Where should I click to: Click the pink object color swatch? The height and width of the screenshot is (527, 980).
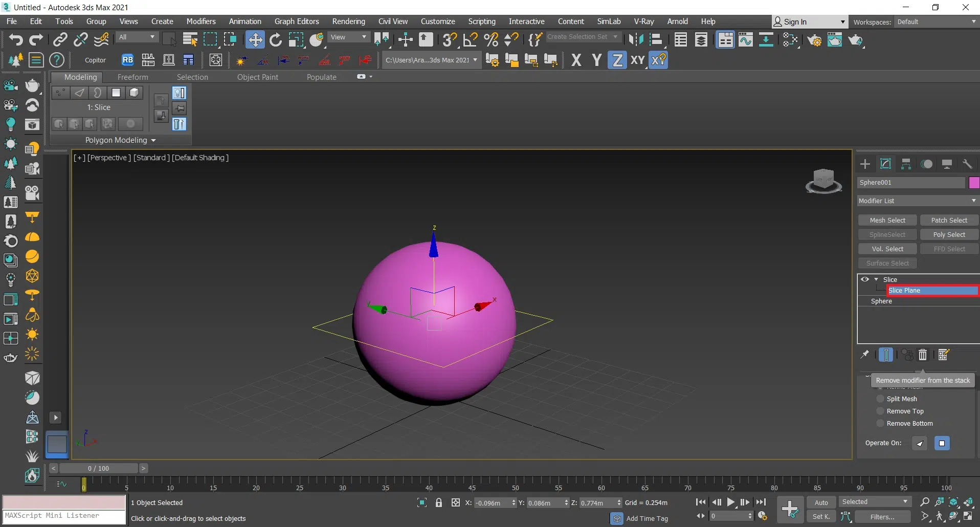974,183
